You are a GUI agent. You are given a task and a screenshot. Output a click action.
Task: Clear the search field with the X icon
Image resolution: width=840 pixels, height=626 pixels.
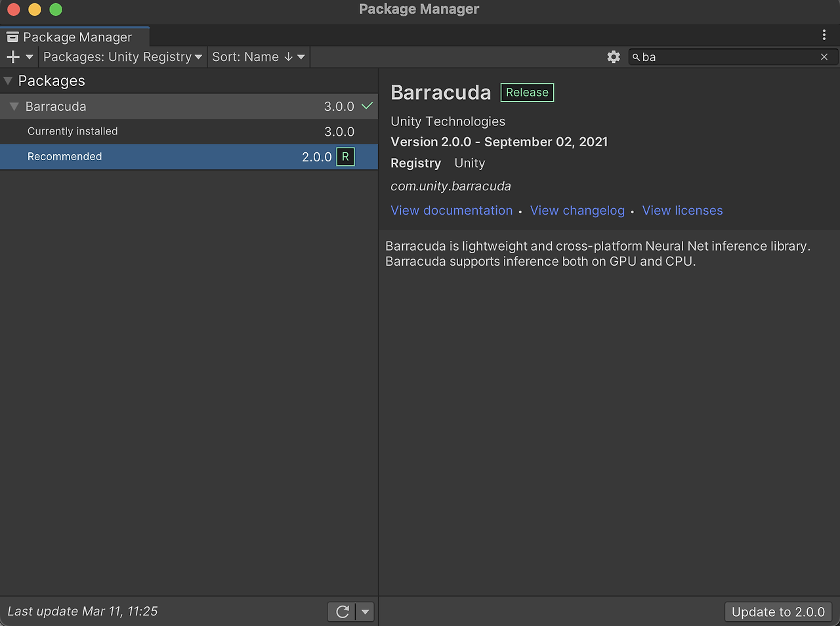[x=824, y=57]
